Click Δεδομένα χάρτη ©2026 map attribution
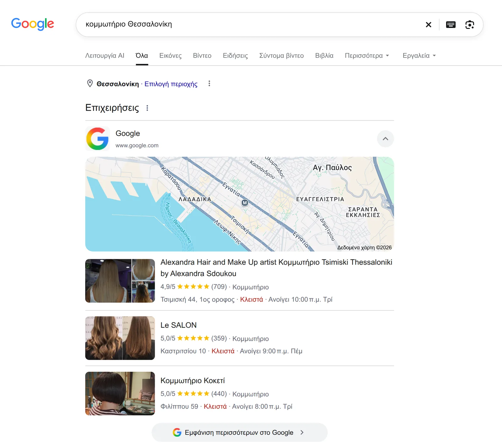502x448 pixels. [364, 248]
